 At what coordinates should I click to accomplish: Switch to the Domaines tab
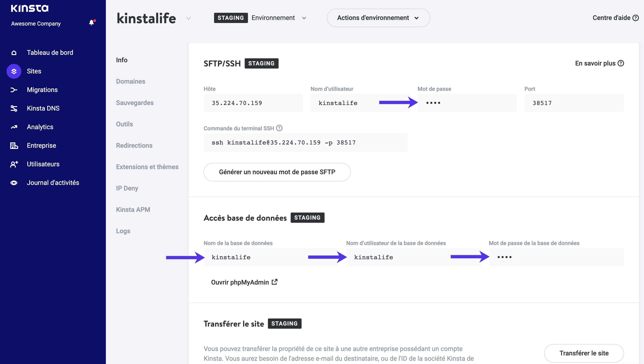(x=130, y=81)
